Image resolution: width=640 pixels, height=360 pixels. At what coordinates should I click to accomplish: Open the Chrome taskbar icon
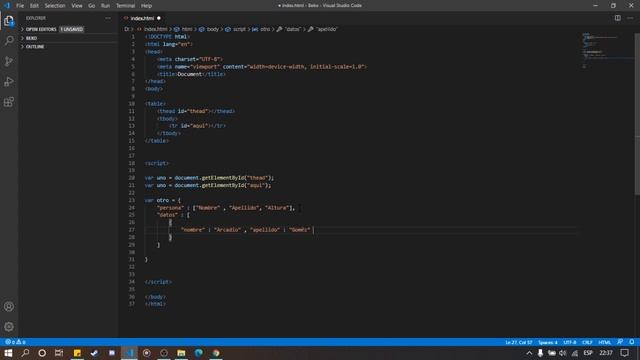[216, 353]
